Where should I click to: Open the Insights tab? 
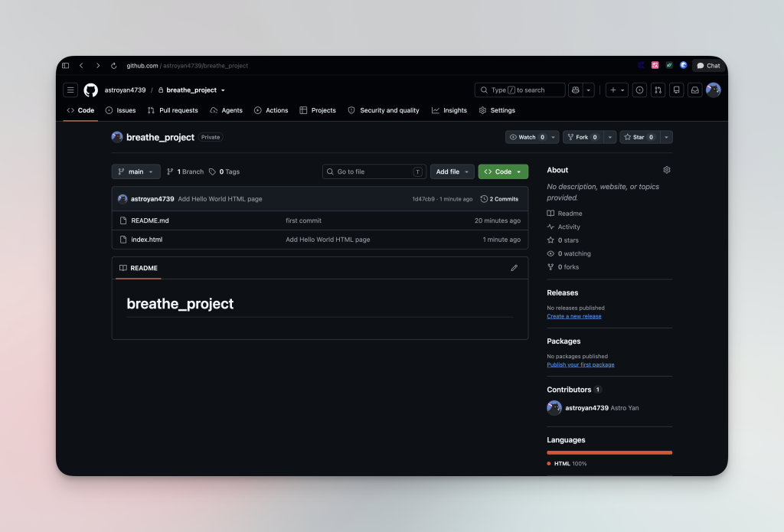(x=449, y=110)
